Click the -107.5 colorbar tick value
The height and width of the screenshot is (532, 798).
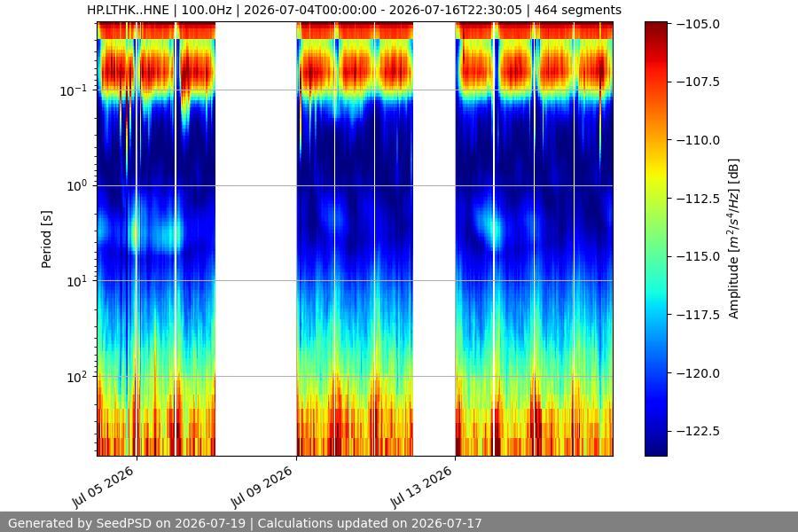(x=699, y=82)
